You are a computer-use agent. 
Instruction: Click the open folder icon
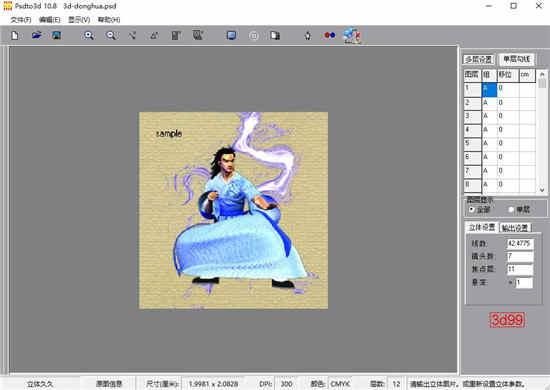point(36,35)
